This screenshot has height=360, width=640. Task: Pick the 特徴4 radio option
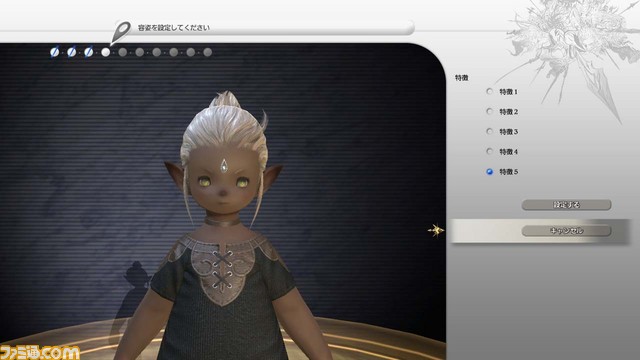point(490,151)
